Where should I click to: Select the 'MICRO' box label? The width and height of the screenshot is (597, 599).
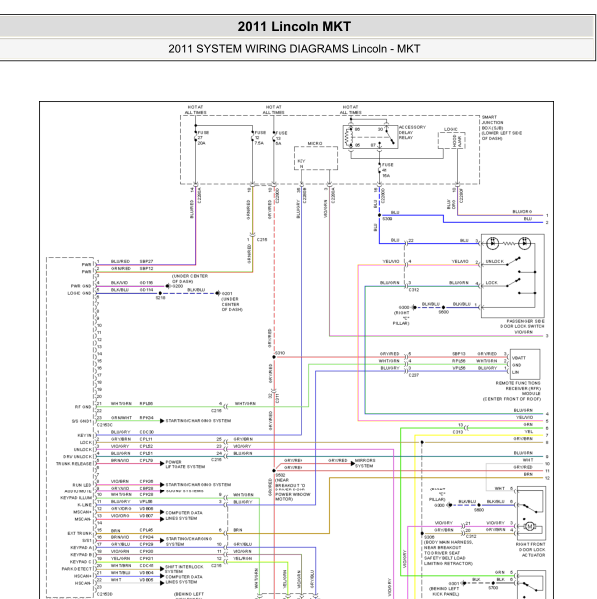pos(315,144)
